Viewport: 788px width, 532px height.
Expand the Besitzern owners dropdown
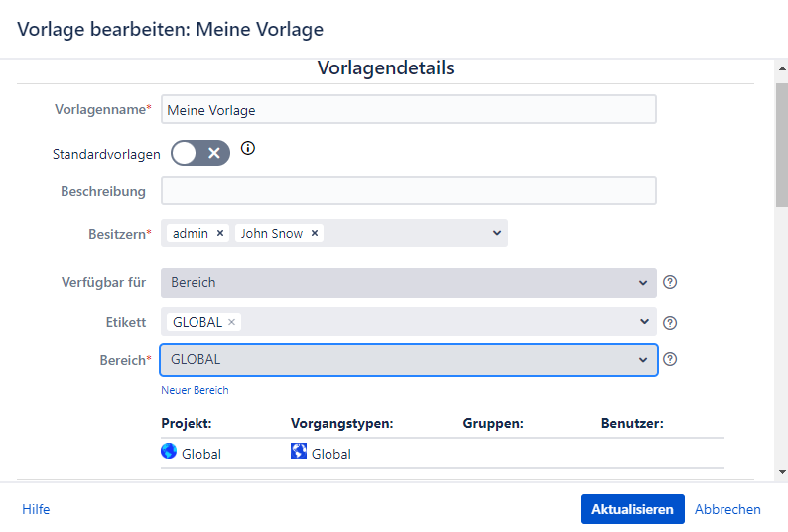[x=497, y=233]
